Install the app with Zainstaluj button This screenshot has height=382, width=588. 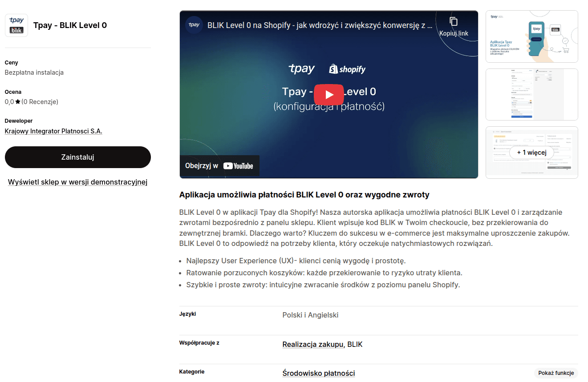point(78,157)
